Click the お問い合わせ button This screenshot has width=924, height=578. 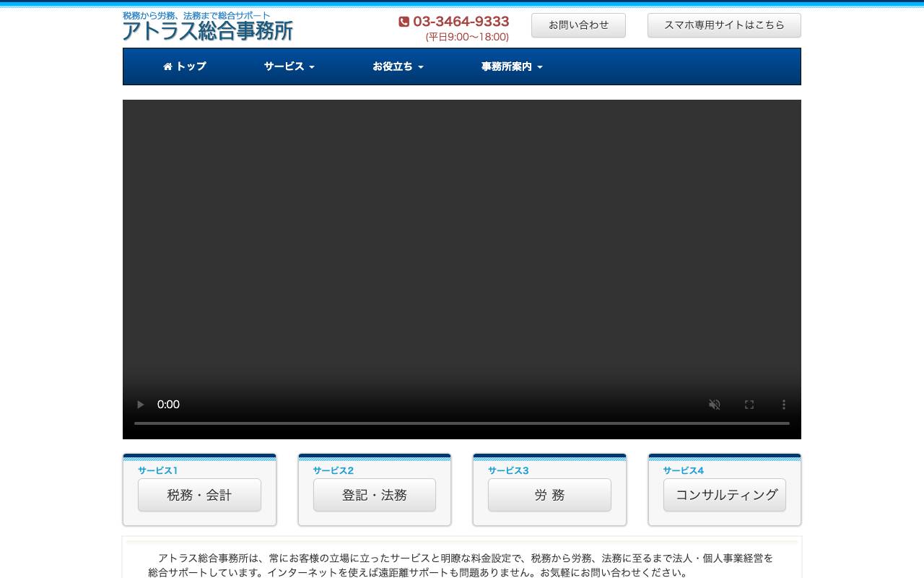point(578,25)
